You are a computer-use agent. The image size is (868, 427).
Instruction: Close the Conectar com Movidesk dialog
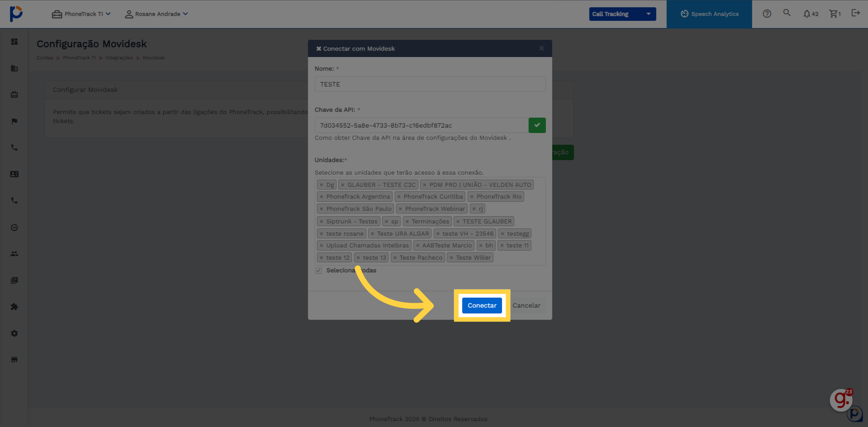pyautogui.click(x=541, y=48)
